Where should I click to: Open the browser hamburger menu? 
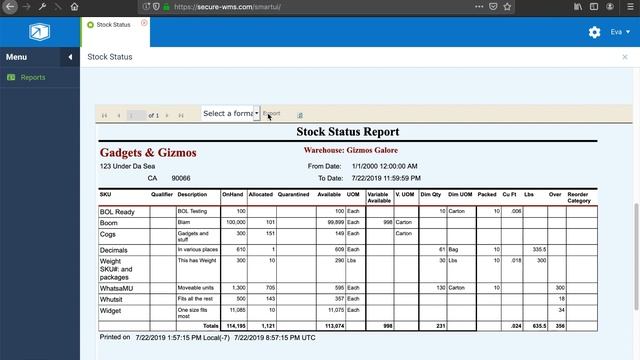point(630,7)
